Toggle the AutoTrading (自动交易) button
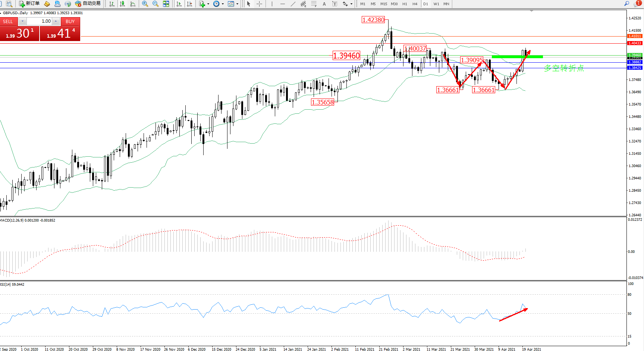Viewport: 644px width, 351px height. [88, 4]
